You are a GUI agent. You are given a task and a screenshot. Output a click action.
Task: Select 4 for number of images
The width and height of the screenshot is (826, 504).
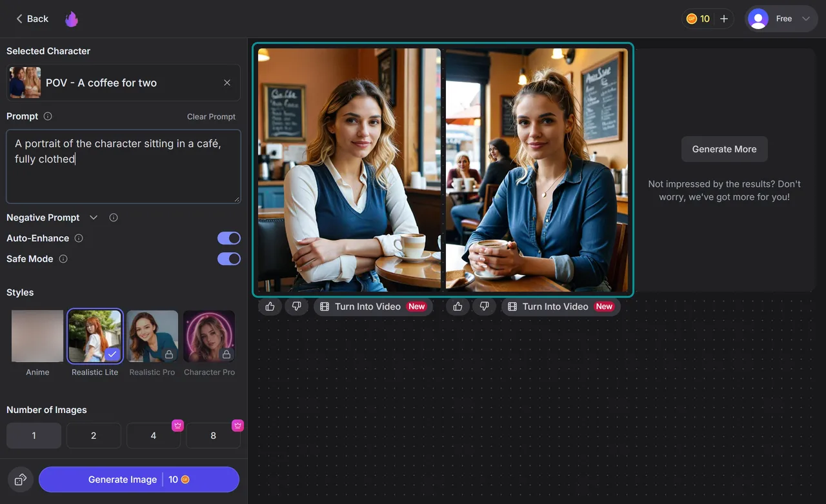[x=154, y=436]
